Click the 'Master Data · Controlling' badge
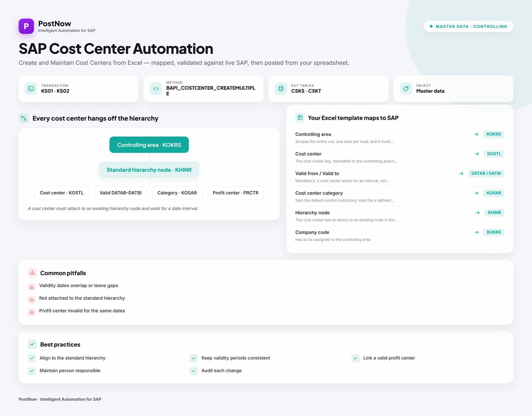Image resolution: width=532 pixels, height=416 pixels. point(469,26)
